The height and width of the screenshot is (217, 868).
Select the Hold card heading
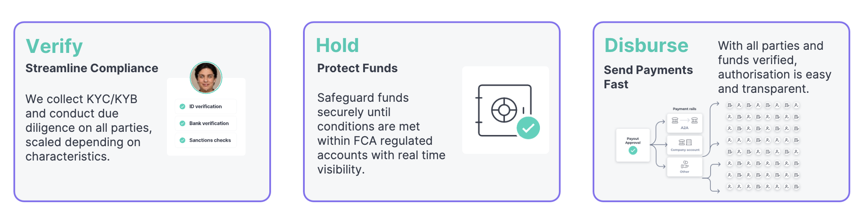click(x=338, y=46)
